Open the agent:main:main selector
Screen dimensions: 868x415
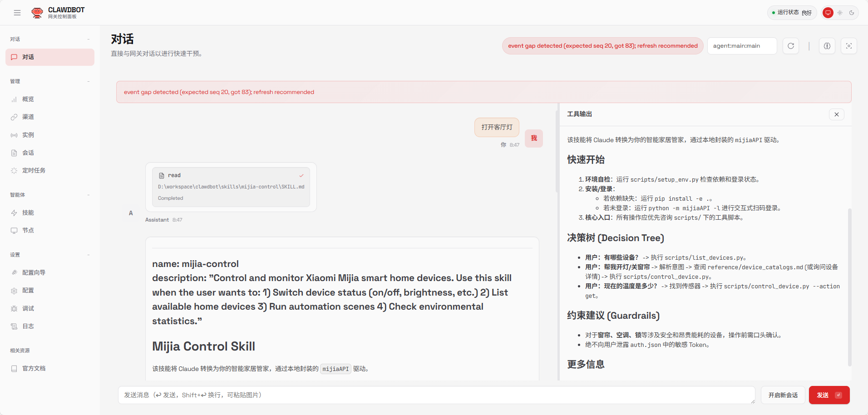(742, 46)
